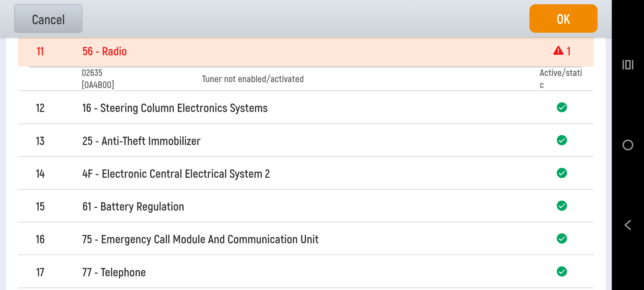Select 61 - Battery Regulation entry
This screenshot has width=644, height=290.
(306, 206)
